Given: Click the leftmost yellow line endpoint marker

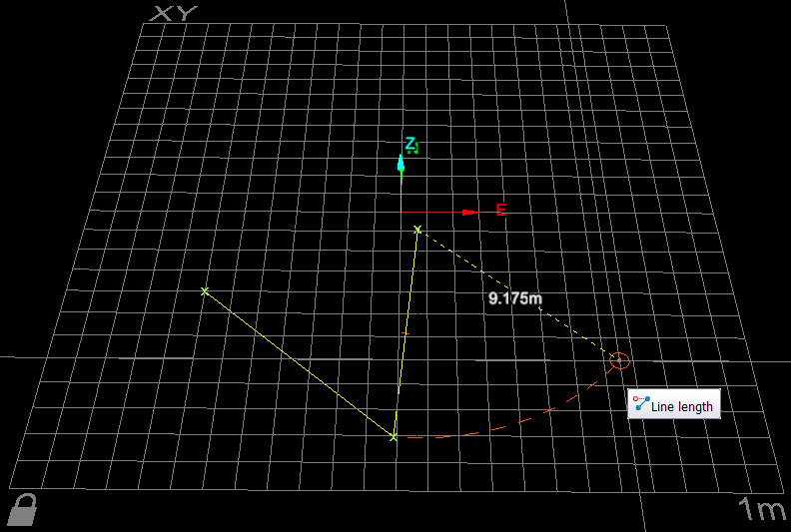Looking at the screenshot, I should (205, 291).
